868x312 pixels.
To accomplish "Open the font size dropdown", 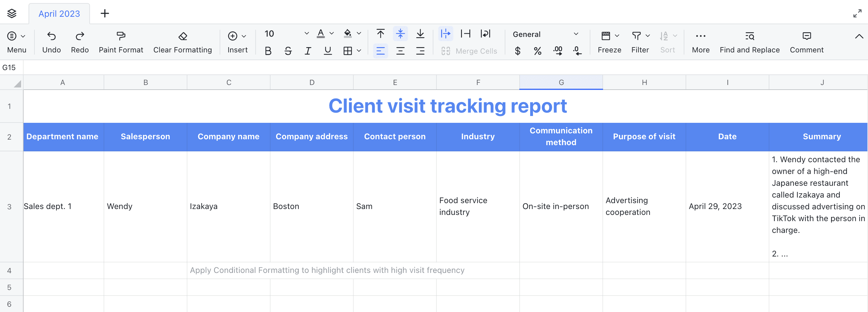I will tap(306, 33).
